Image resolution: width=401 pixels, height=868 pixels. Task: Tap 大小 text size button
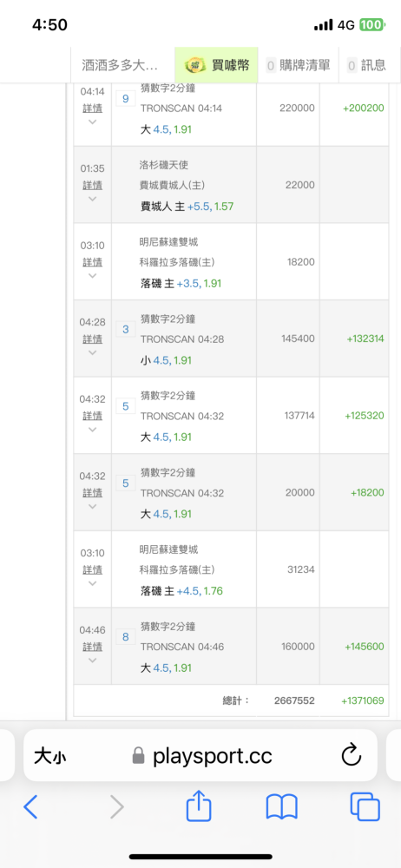pyautogui.click(x=49, y=756)
